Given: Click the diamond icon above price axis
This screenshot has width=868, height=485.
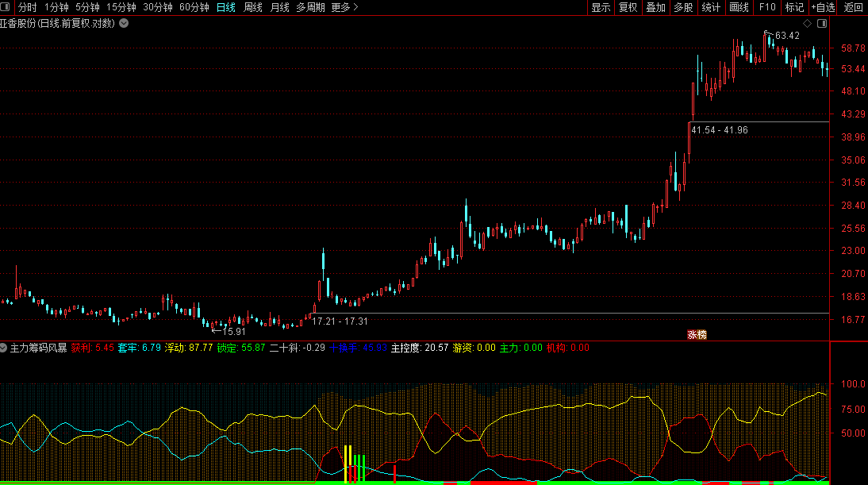Looking at the screenshot, I should pos(807,23).
